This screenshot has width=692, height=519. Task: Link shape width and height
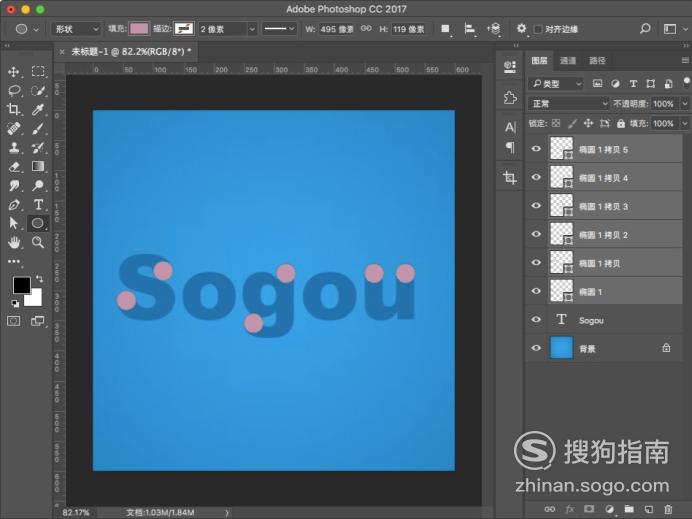[x=366, y=29]
